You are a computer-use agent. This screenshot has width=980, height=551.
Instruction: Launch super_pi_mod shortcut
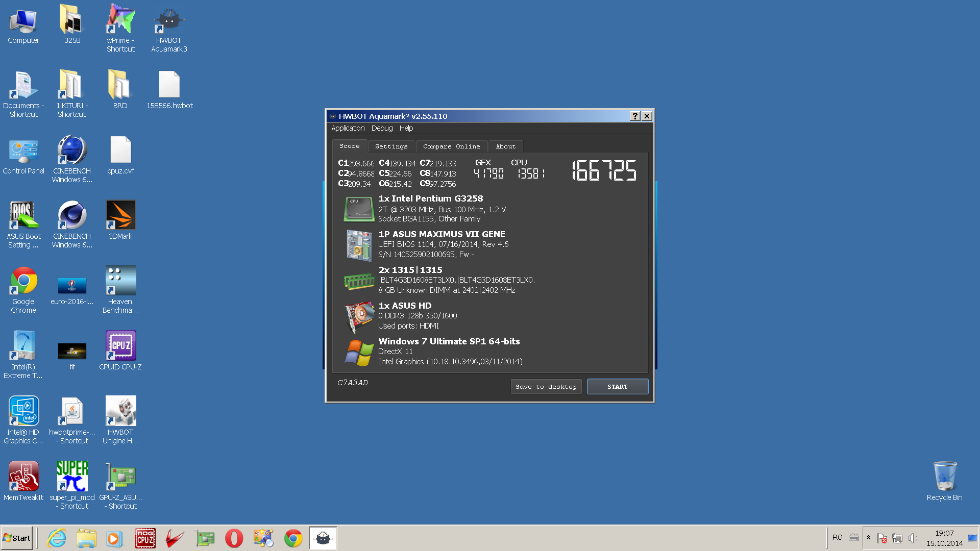[x=72, y=486]
